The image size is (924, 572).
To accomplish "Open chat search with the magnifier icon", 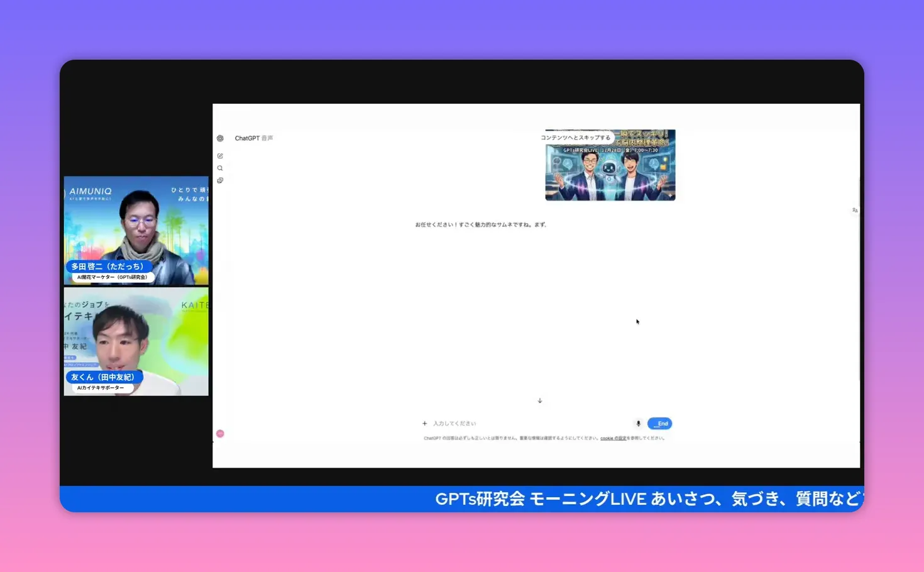I will 220,168.
